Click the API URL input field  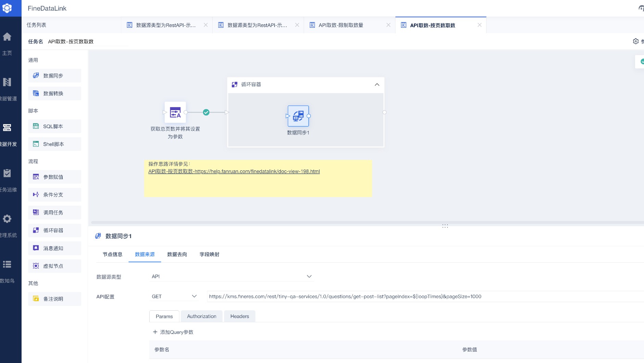[x=425, y=296]
